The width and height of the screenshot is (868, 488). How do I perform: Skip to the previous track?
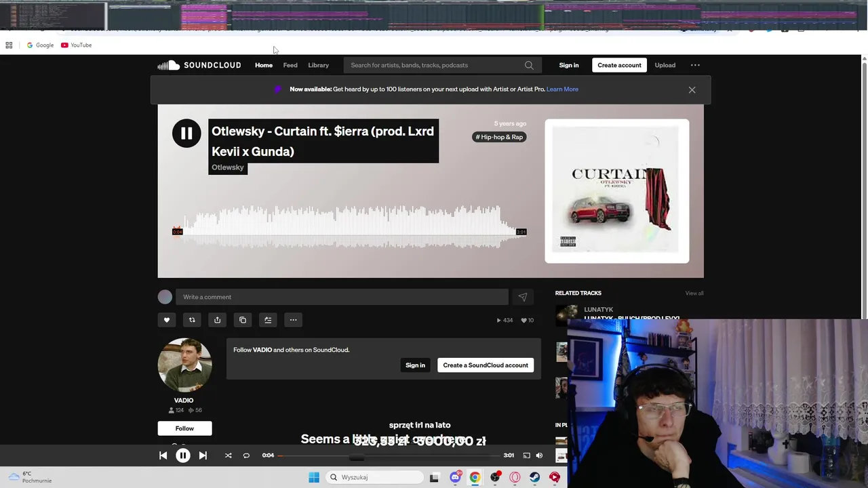pyautogui.click(x=163, y=455)
